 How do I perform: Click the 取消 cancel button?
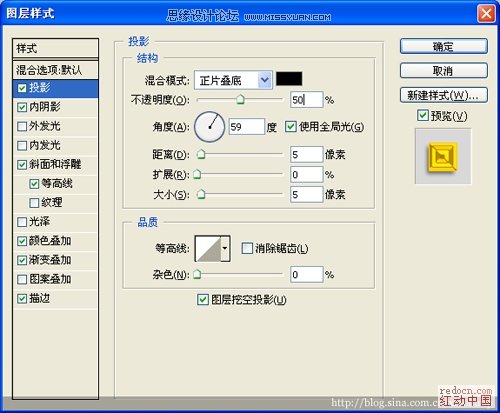point(444,71)
